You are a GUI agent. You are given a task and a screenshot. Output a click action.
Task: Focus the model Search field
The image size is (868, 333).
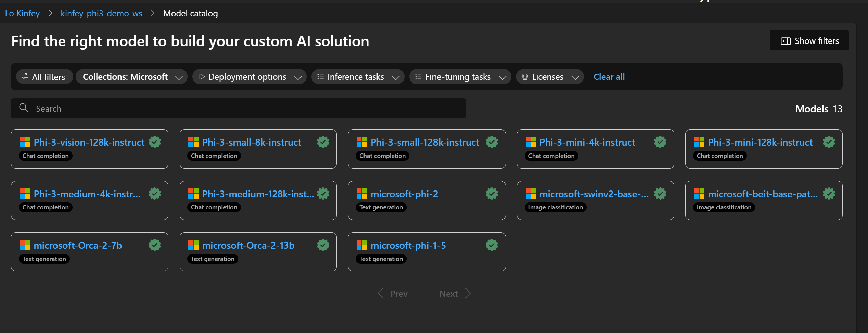[x=239, y=108]
